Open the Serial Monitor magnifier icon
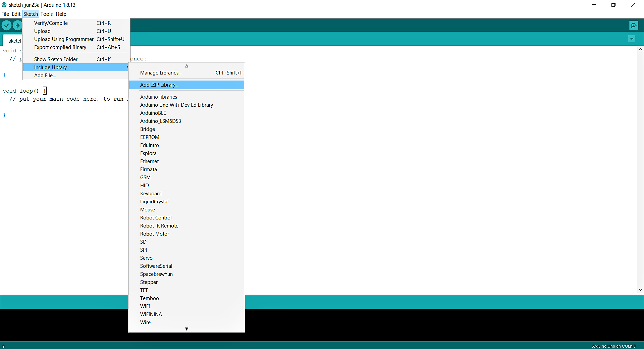Image resolution: width=644 pixels, height=349 pixels. (634, 25)
